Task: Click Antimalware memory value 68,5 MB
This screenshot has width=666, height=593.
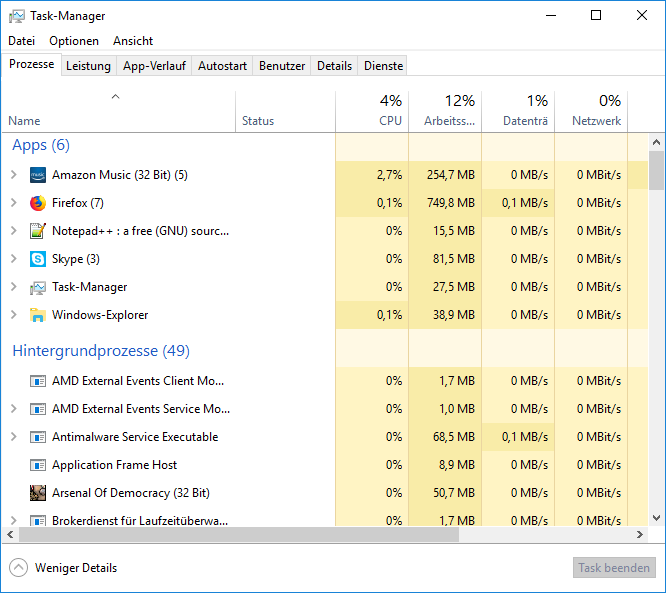Action: coord(454,437)
